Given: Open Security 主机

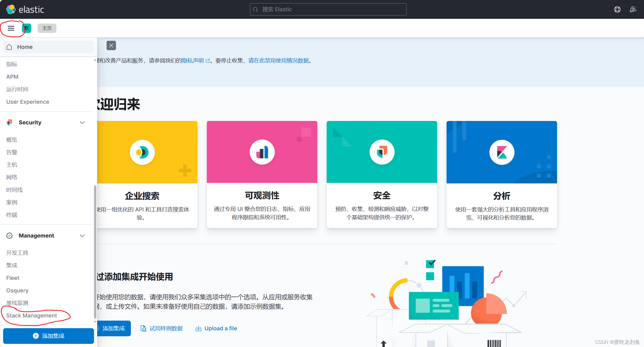Looking at the screenshot, I should click(12, 165).
